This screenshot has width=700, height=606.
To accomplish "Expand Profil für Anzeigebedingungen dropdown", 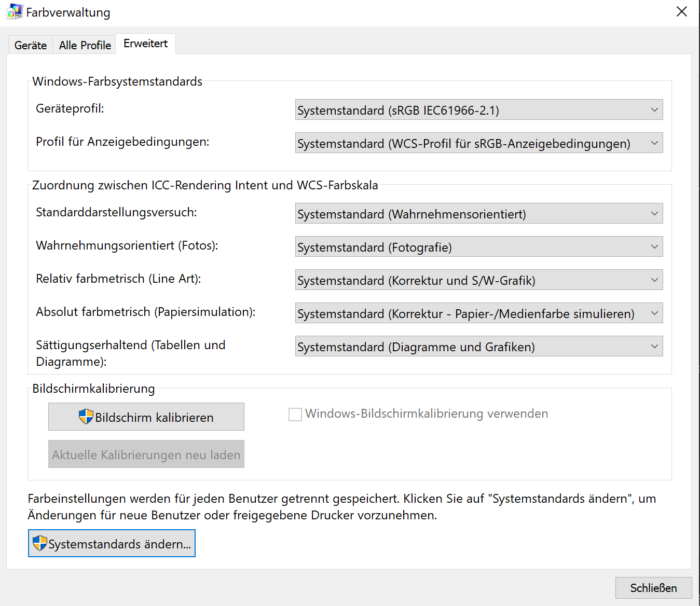I will coord(478,143).
